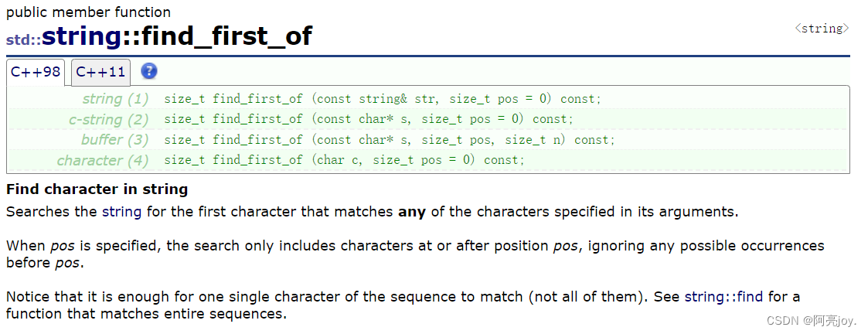868x334 pixels.
Task: Click the 'public member function' caption
Action: point(89,12)
